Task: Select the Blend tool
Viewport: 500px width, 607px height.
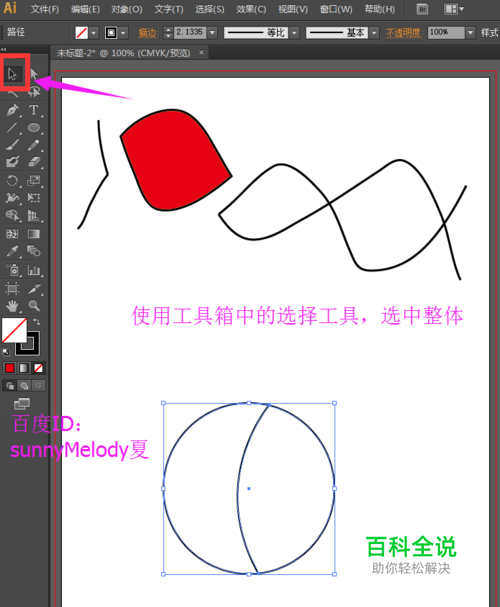Action: pyautogui.click(x=34, y=251)
